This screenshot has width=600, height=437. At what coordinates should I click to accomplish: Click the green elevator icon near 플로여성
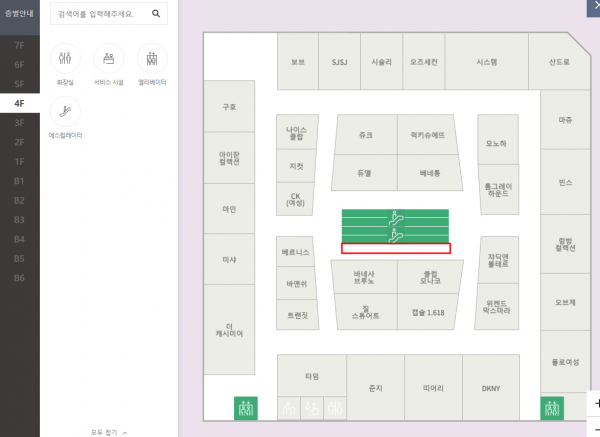(x=552, y=408)
